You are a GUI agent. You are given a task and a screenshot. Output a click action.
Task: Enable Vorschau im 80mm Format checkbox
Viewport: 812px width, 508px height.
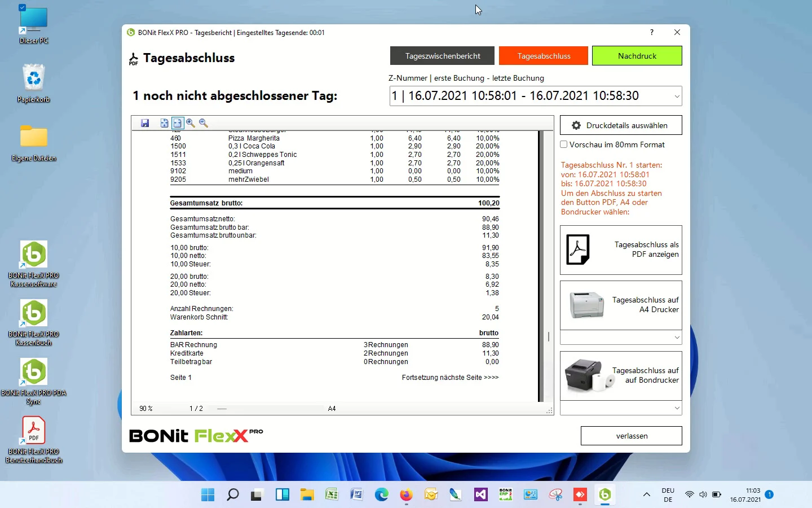563,144
